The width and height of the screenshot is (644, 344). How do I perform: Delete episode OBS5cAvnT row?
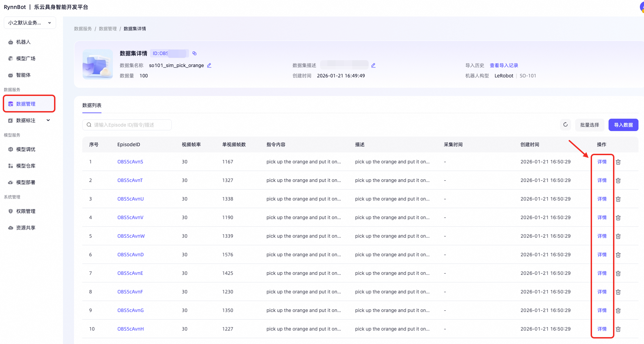click(618, 181)
